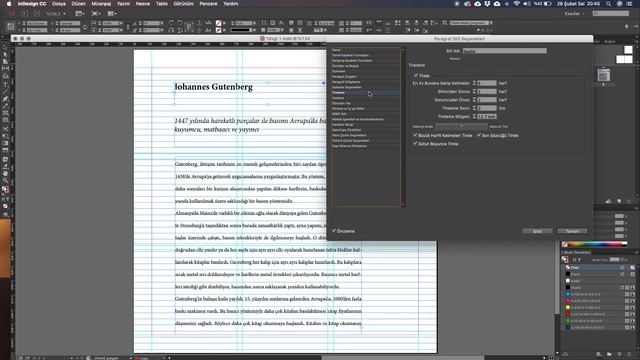
Task: Click the page thumbnail in Pages panel
Action: pyautogui.click(x=604, y=75)
